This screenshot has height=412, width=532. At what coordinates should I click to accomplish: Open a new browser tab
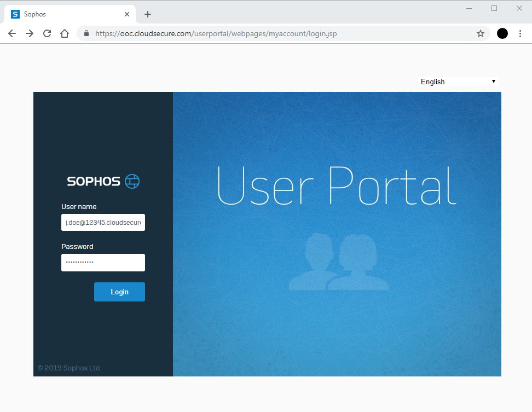click(x=147, y=14)
